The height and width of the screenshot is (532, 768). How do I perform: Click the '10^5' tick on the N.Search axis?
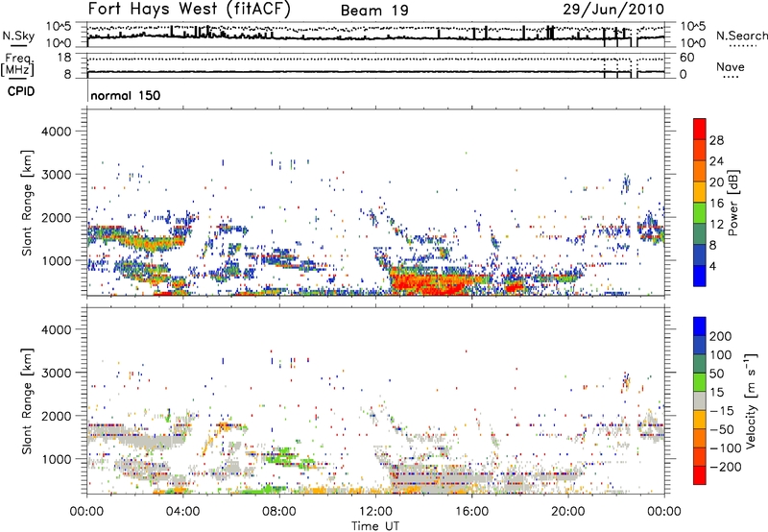[x=693, y=27]
